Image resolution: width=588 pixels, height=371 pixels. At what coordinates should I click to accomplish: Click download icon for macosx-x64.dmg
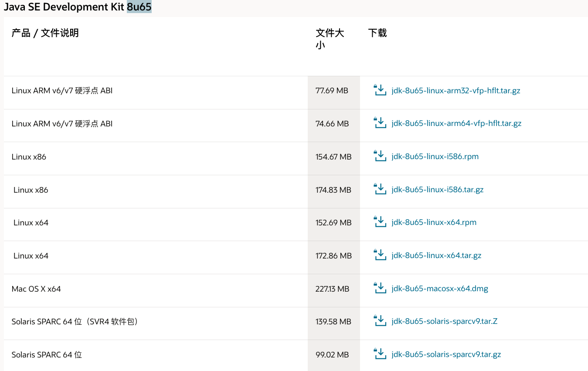coord(380,289)
